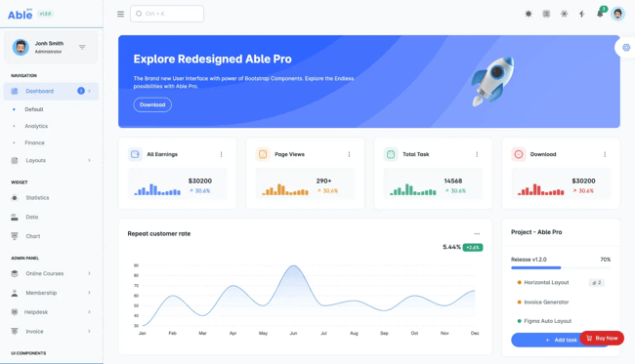Click the 290+ Page Views value

(x=323, y=181)
